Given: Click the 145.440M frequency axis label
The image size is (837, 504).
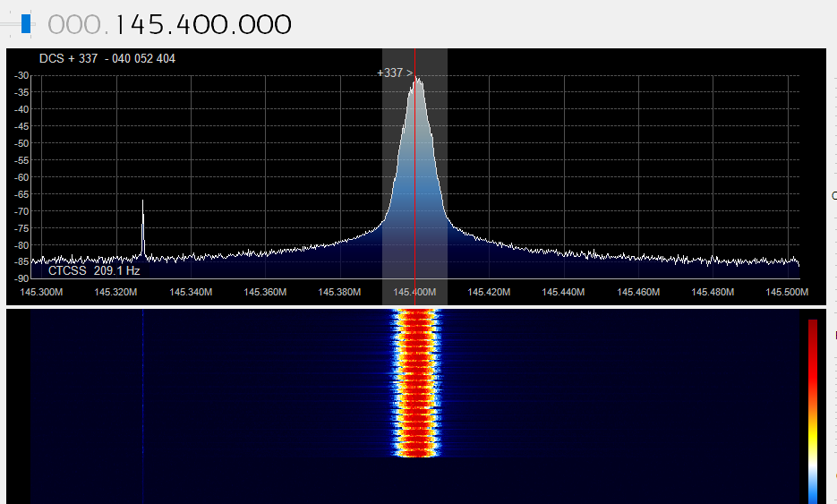Looking at the screenshot, I should pyautogui.click(x=563, y=292).
